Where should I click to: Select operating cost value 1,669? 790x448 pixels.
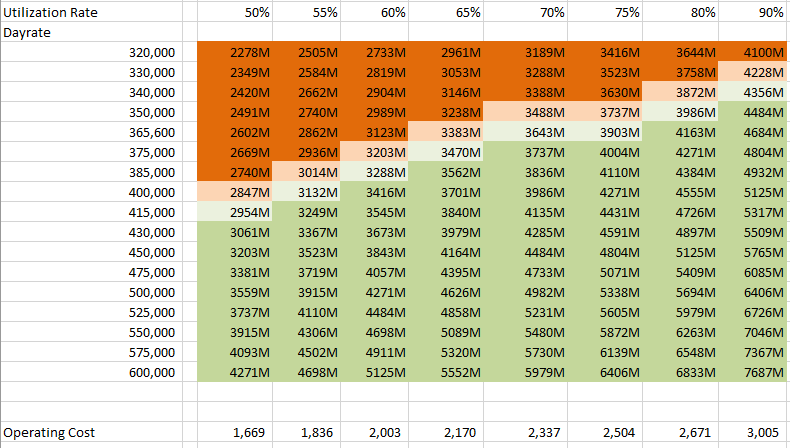[x=235, y=432]
